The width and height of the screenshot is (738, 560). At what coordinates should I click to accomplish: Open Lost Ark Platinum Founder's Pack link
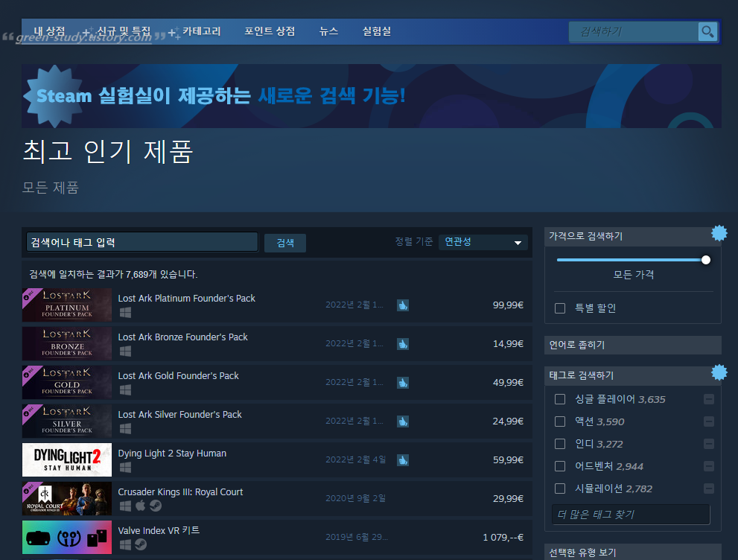[186, 299]
